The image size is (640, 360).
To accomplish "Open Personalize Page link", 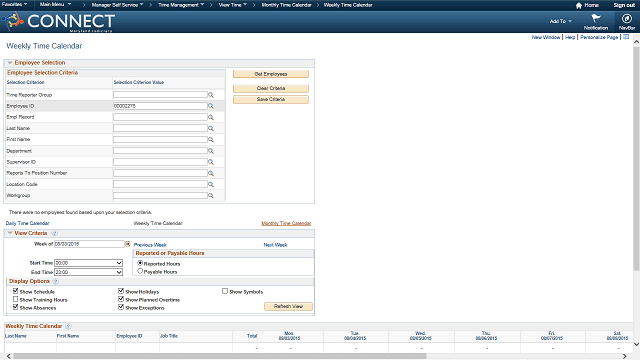I will [x=599, y=37].
